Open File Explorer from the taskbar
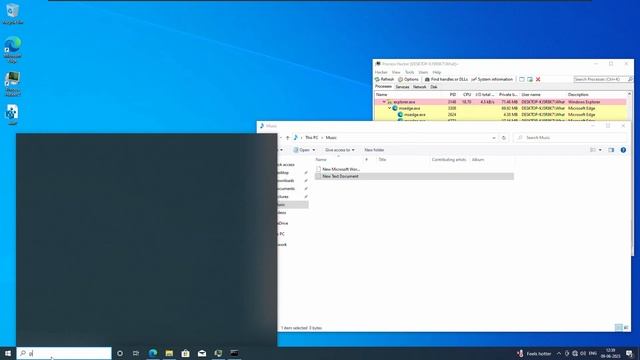Image resolution: width=640 pixels, height=360 pixels. click(x=169, y=353)
